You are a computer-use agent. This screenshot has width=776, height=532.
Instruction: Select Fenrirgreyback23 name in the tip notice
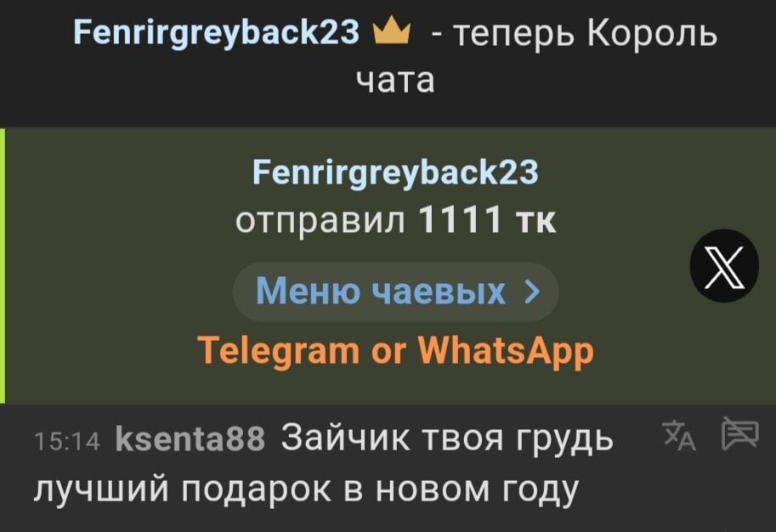[395, 173]
